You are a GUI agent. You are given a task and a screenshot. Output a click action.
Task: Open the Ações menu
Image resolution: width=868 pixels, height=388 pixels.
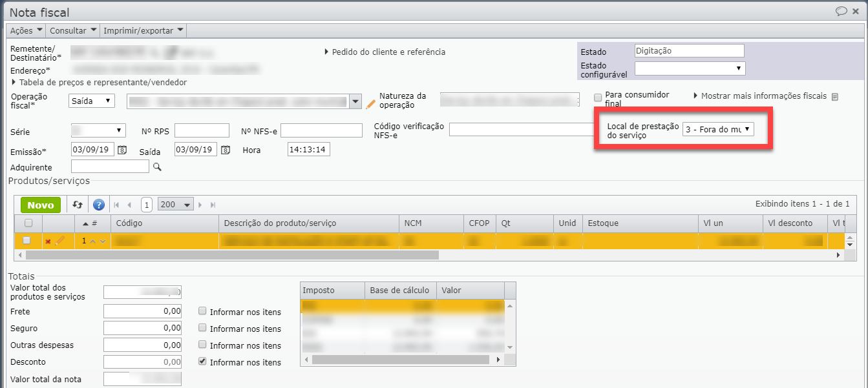(x=26, y=30)
